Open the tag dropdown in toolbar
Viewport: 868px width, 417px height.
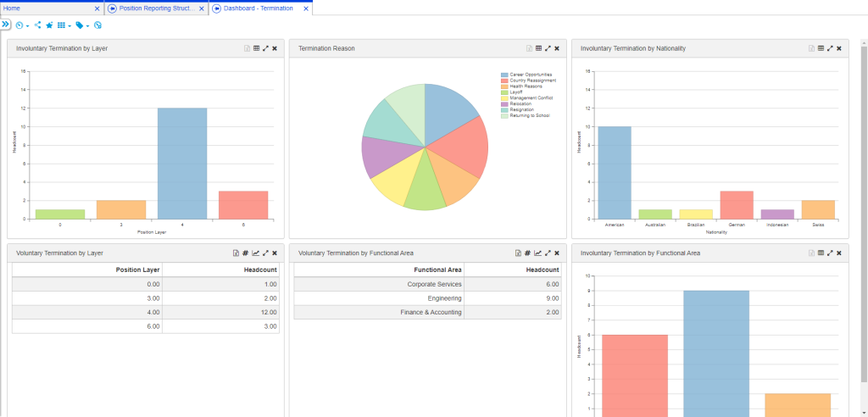(82, 25)
